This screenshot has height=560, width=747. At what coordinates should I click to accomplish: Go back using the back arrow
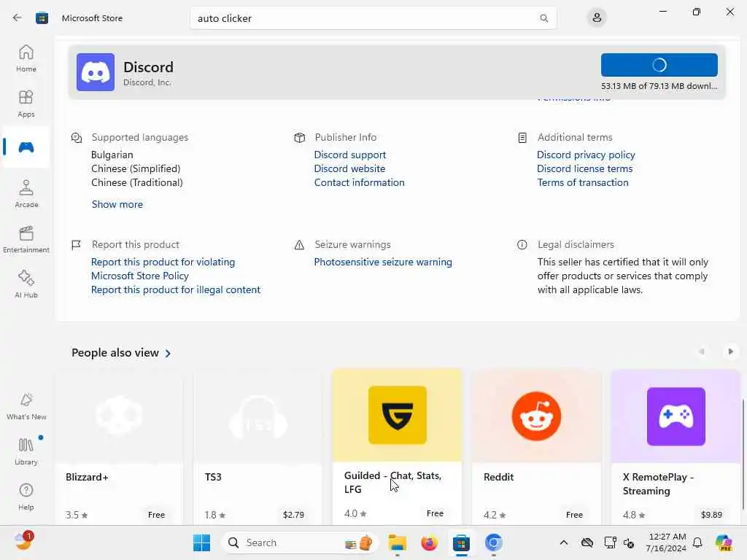[18, 18]
